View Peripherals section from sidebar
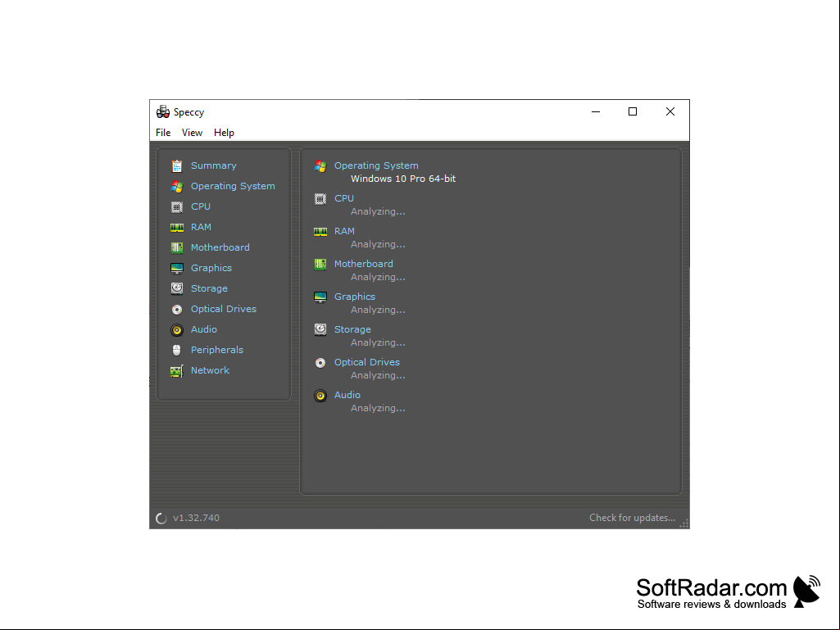This screenshot has height=630, width=840. [x=217, y=350]
